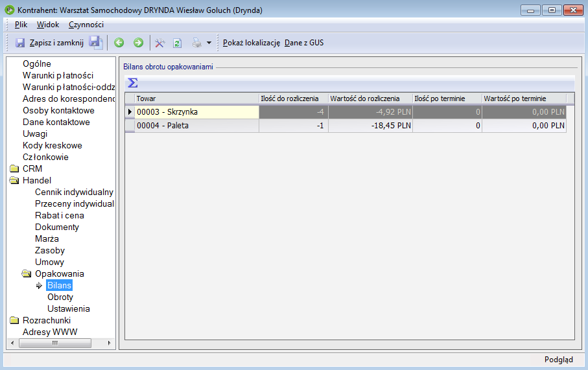Image resolution: width=588 pixels, height=370 pixels.
Task: Select Marża item
Action: (47, 239)
